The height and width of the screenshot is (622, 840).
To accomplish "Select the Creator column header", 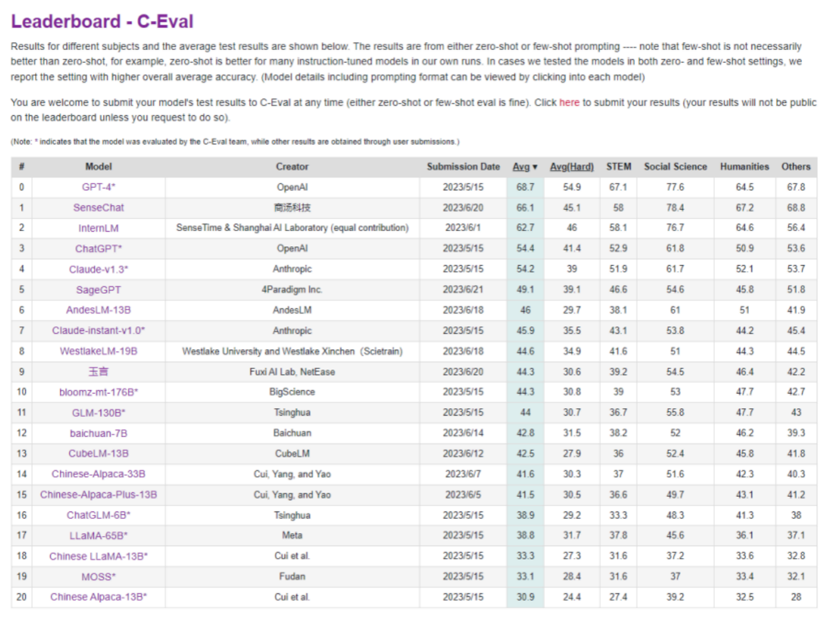I will [292, 167].
